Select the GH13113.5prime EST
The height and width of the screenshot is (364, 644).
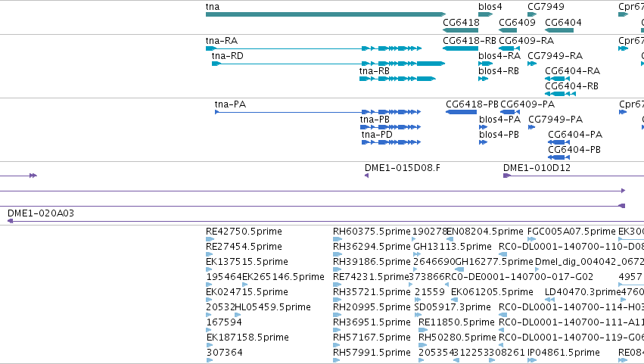coord(417,254)
